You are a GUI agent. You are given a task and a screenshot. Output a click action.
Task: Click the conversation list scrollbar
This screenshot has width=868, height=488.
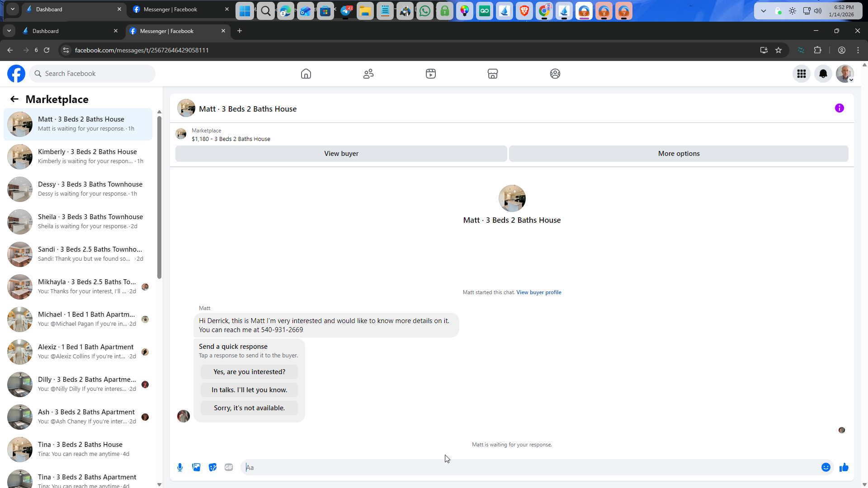pyautogui.click(x=159, y=197)
